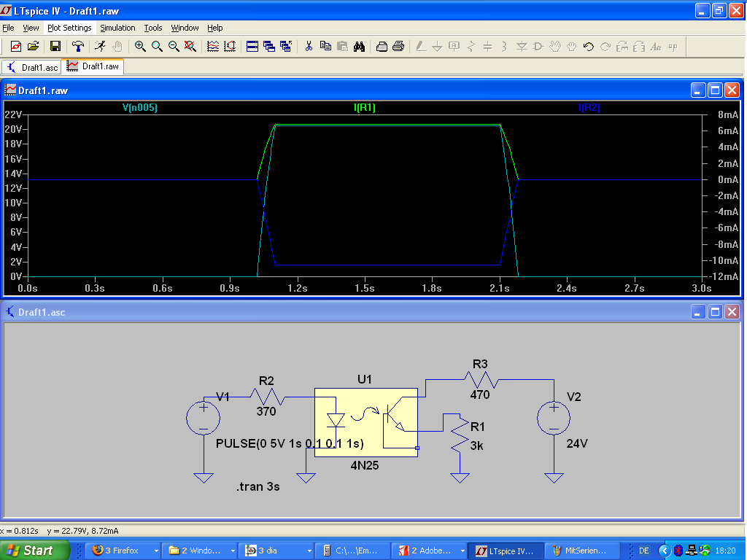Click the R2 370 resistor value
Viewport: 747px width, 560px height.
tap(266, 411)
